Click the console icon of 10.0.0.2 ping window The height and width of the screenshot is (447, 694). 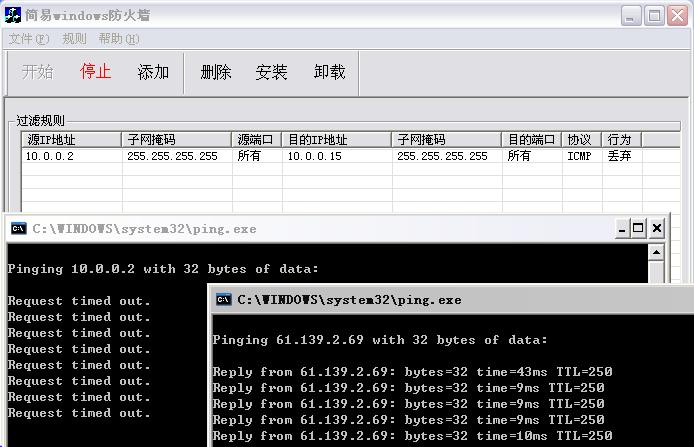point(19,228)
